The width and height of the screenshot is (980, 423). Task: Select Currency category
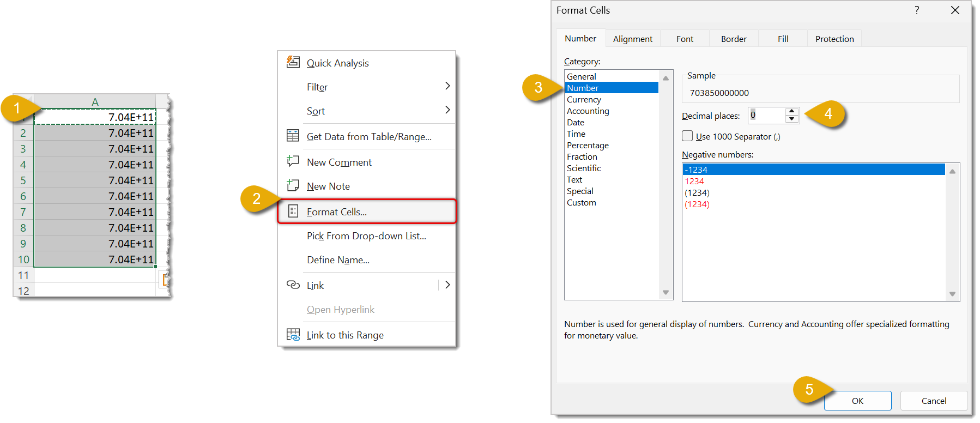point(612,99)
